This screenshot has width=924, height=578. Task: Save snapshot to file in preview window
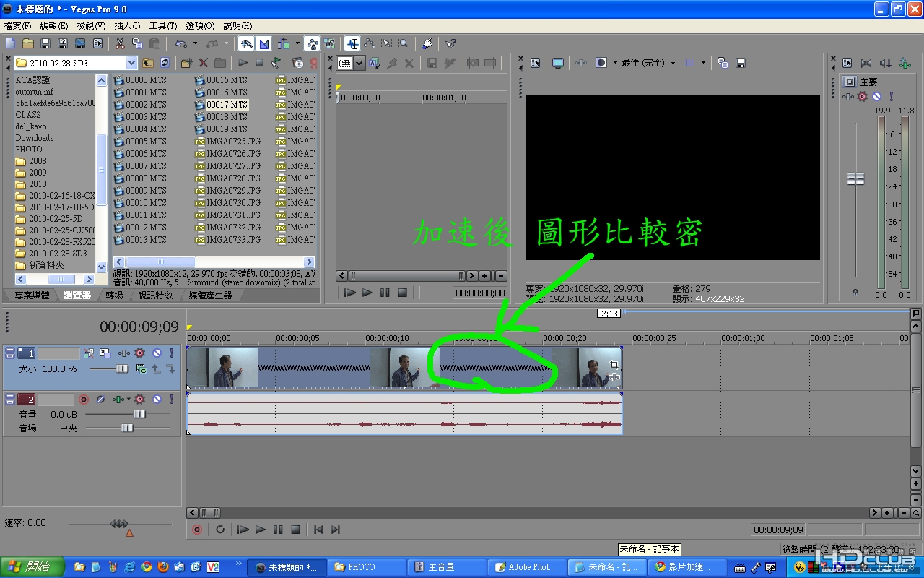[x=740, y=63]
